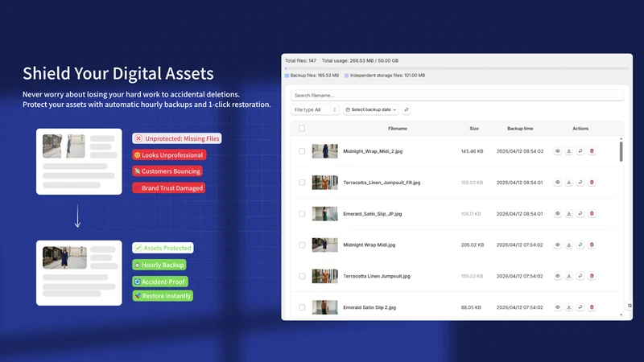Click the storage usage progress bar
The width and height of the screenshot is (644, 362).
(456, 68)
